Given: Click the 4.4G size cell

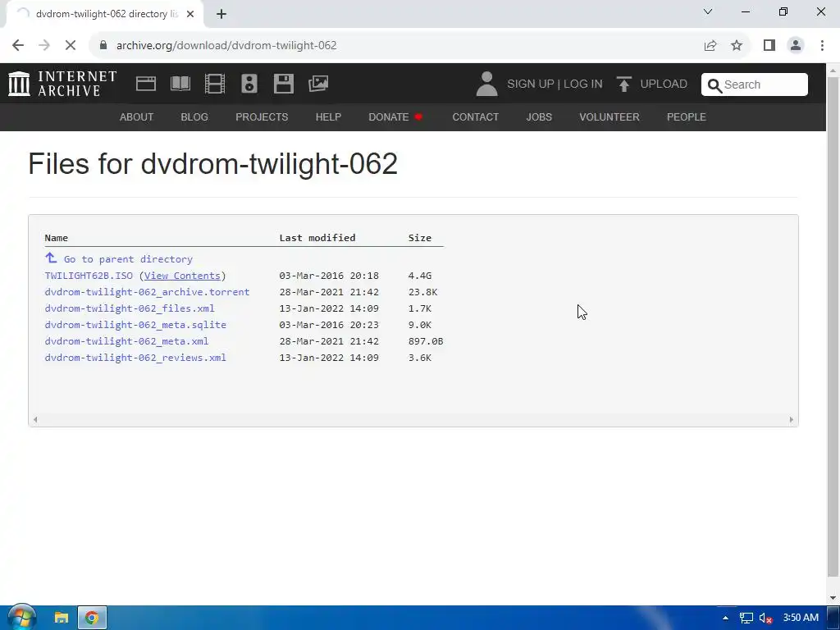Looking at the screenshot, I should click(x=419, y=276).
